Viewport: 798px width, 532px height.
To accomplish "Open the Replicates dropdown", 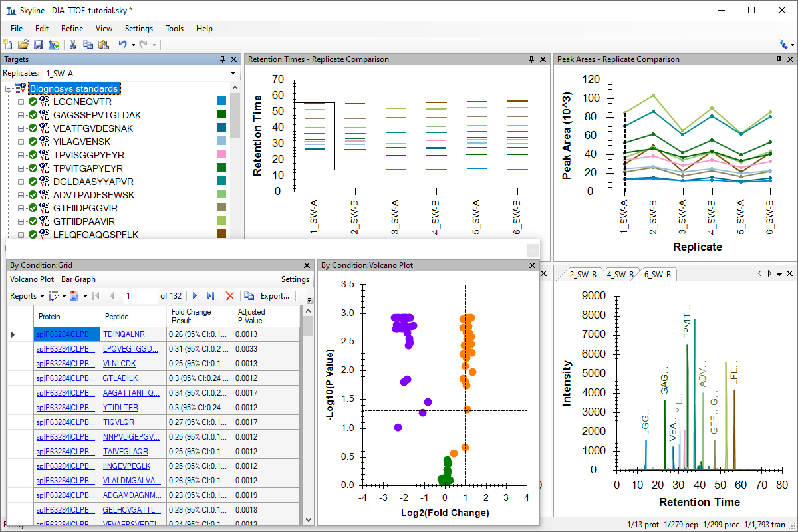I will 233,74.
